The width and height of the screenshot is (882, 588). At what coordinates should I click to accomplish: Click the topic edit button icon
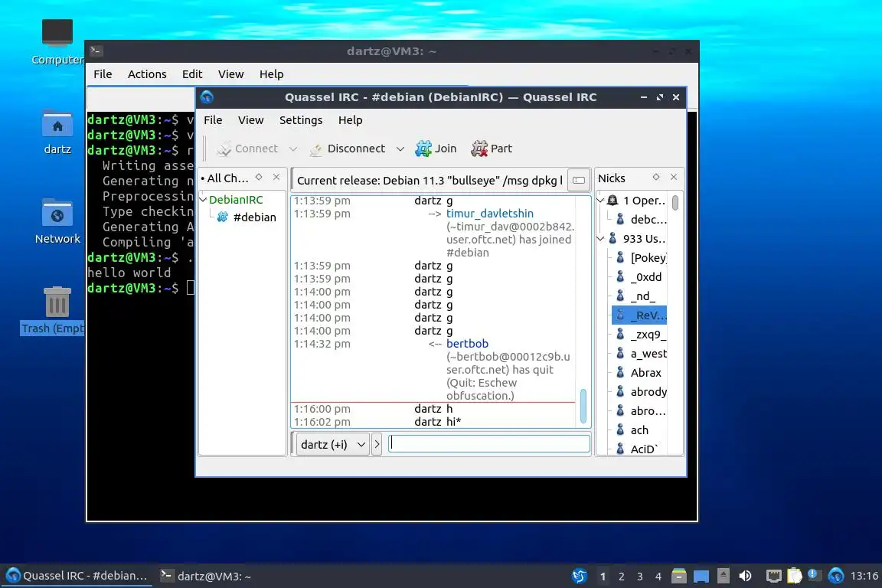578,180
